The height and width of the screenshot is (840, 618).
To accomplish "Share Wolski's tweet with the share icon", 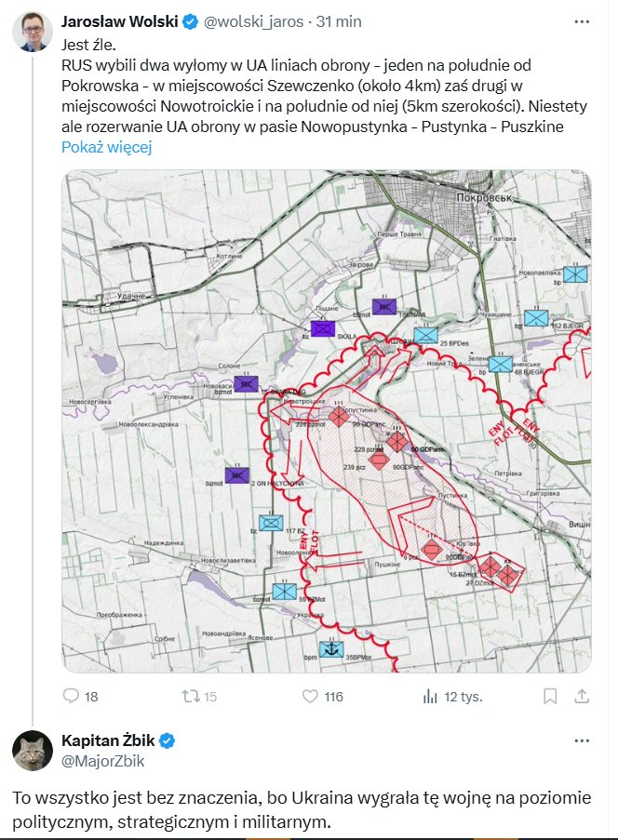I will [x=582, y=696].
